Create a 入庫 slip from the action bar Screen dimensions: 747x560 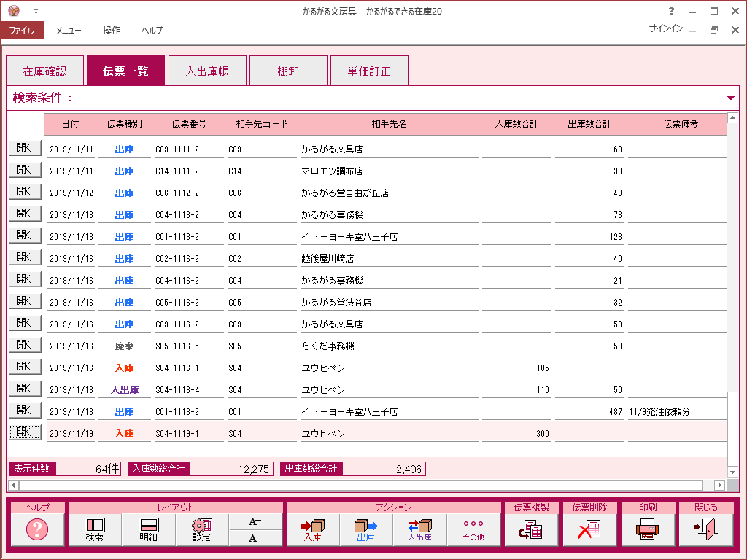point(312,529)
